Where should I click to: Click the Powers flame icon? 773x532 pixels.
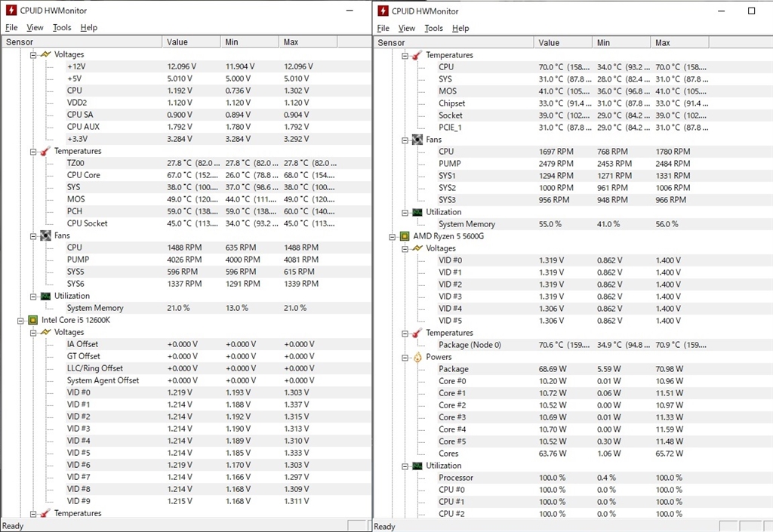[x=417, y=357]
